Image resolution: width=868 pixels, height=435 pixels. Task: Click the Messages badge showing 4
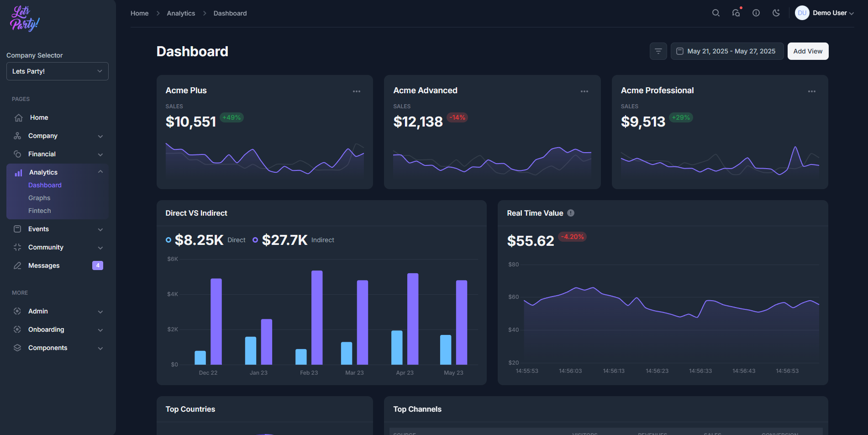(x=98, y=265)
